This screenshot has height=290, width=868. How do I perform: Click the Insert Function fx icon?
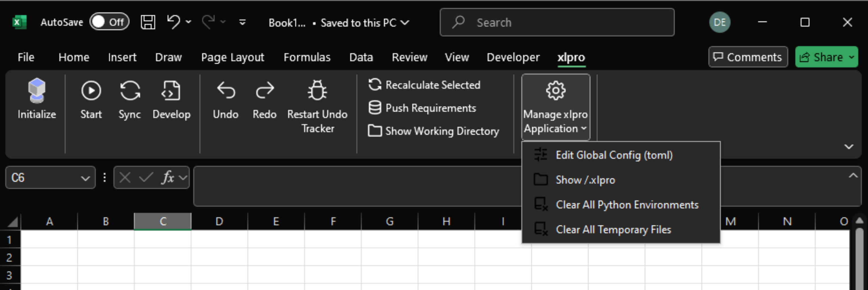(168, 177)
